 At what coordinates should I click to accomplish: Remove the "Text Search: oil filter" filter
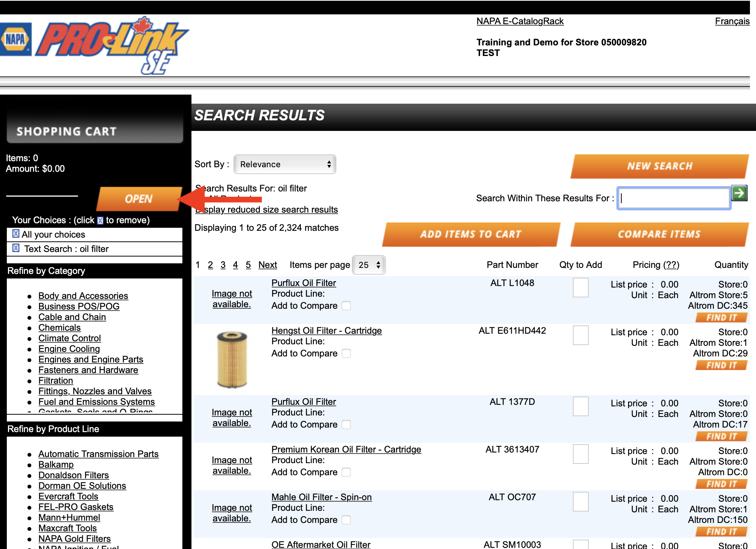(16, 249)
